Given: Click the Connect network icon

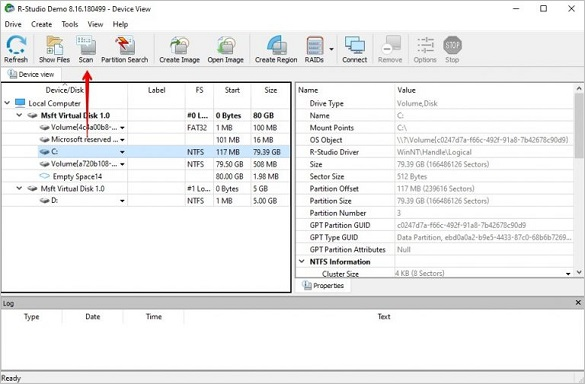Looking at the screenshot, I should tap(355, 49).
